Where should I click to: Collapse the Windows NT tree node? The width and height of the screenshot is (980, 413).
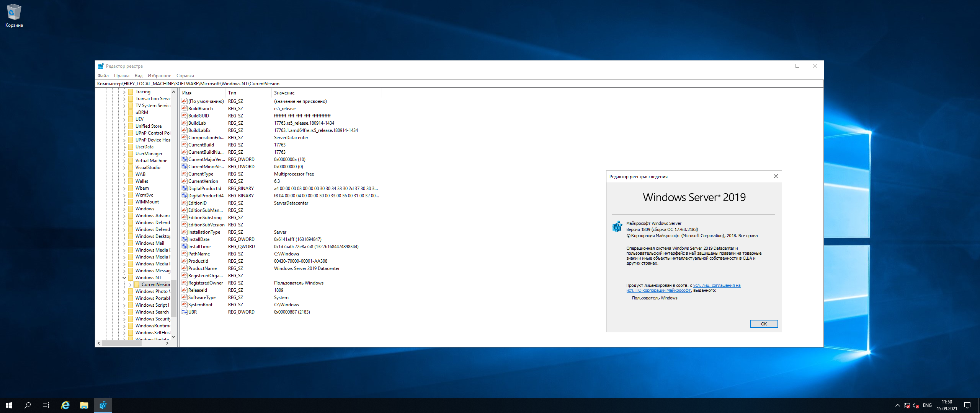(x=124, y=278)
